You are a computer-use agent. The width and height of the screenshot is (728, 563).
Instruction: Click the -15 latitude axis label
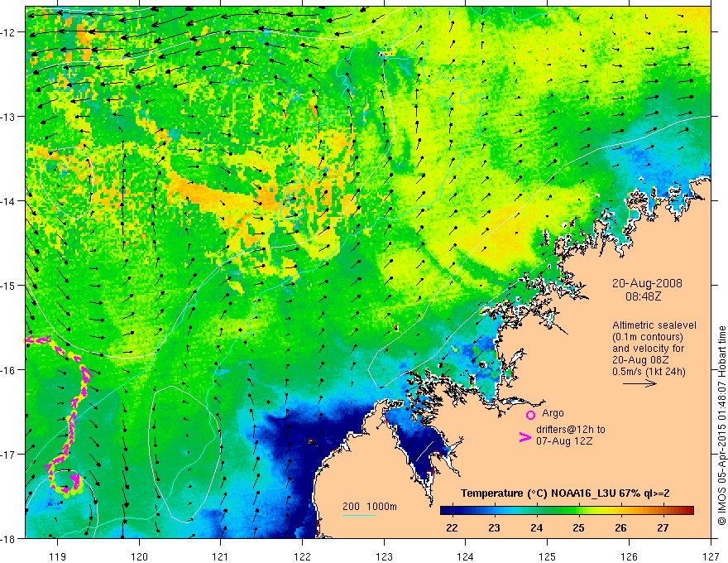click(13, 285)
